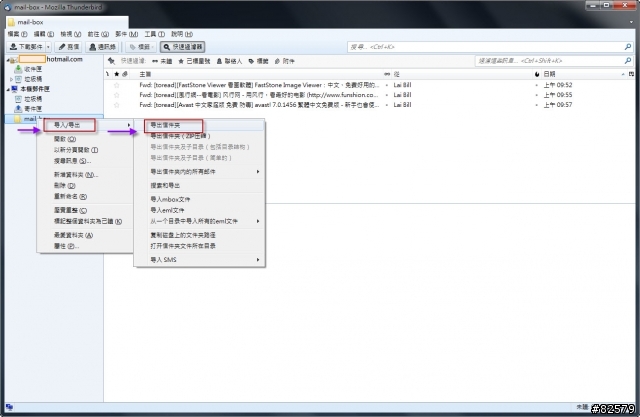Collapse the hotmail.com account tree
The image size is (640, 417).
8,60
